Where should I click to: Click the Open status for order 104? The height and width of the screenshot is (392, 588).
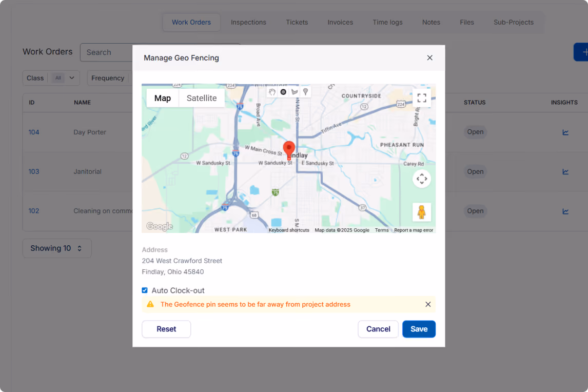tap(475, 132)
